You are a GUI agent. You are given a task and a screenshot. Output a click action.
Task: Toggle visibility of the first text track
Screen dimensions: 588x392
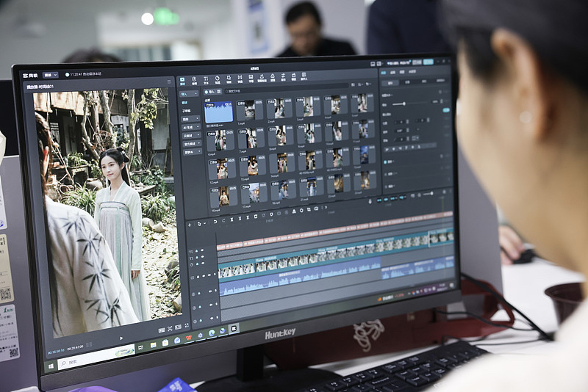pyautogui.click(x=202, y=250)
